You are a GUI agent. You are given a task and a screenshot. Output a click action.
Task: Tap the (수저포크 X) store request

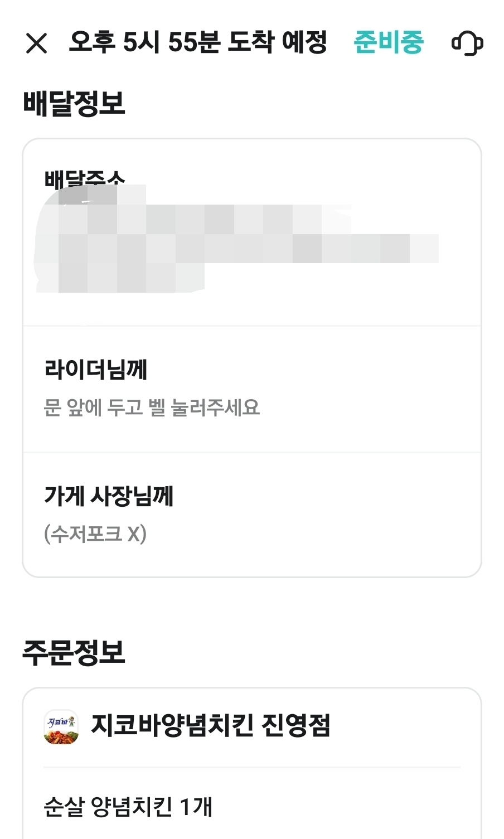point(95,534)
